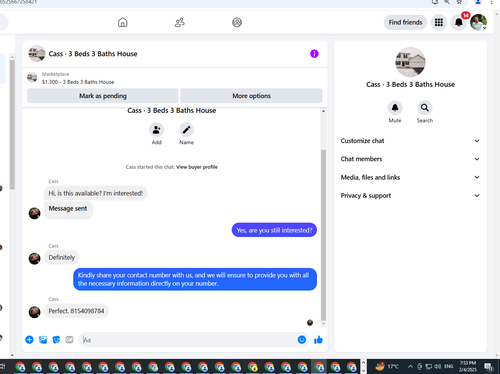Expand Media, files and links section

point(410,177)
